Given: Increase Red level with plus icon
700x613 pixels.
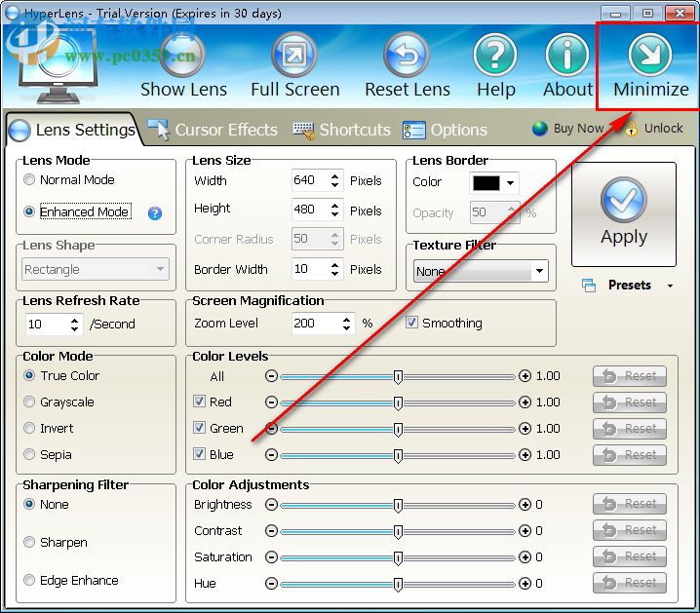Looking at the screenshot, I should pos(525,402).
